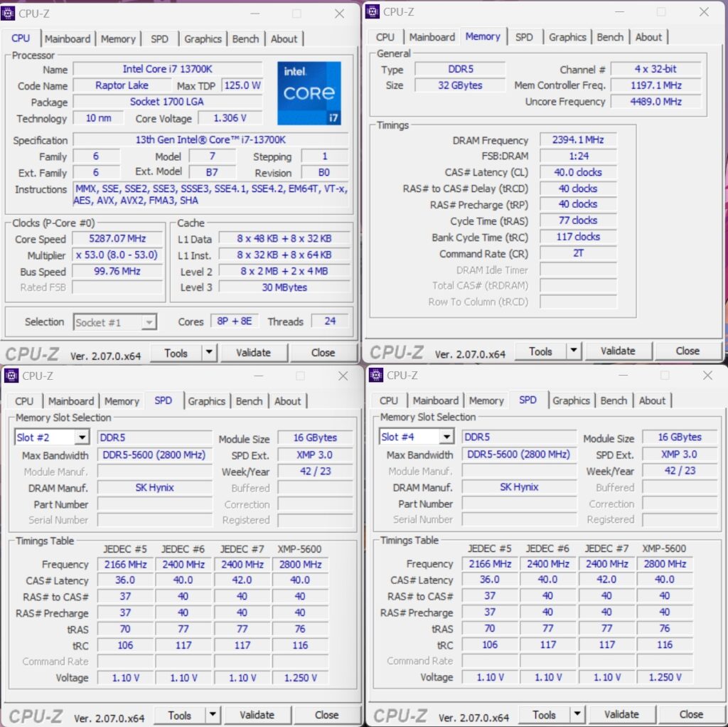
Task: Click Uncore Frequency value 4489.0 MHz
Action: coord(655,101)
